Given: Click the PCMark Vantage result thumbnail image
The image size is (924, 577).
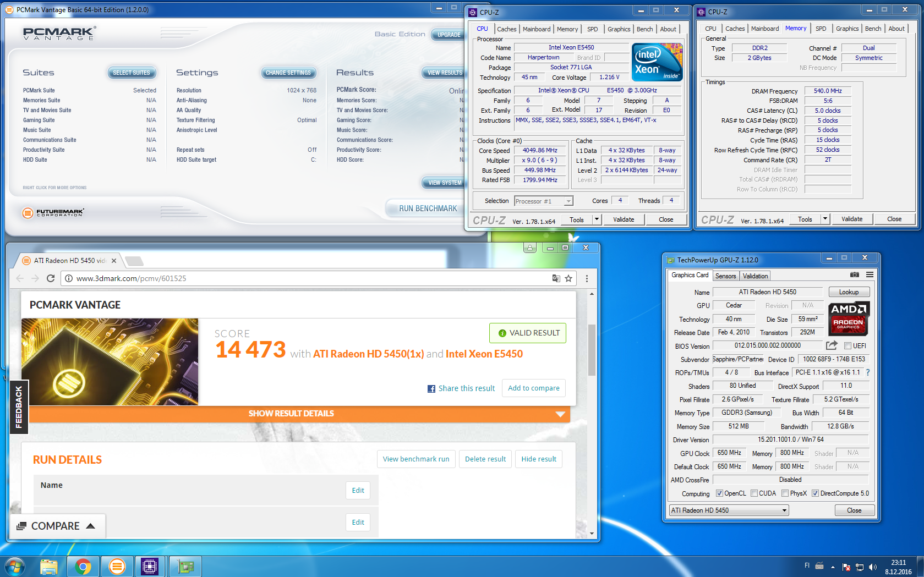Looking at the screenshot, I should [110, 361].
